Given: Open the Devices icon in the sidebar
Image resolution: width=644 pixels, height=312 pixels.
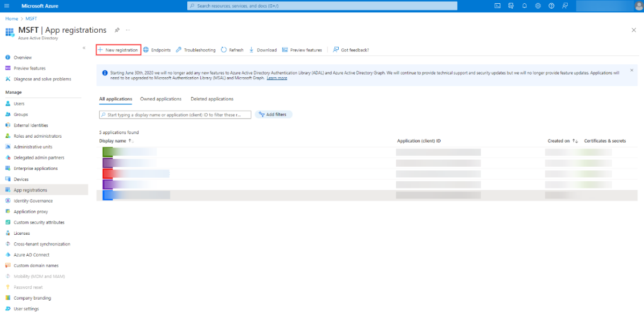Looking at the screenshot, I should pos(8,179).
